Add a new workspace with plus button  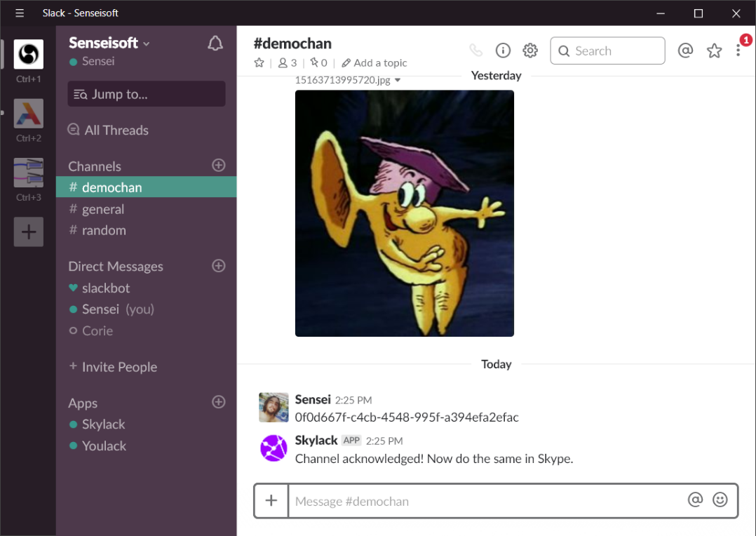29,232
